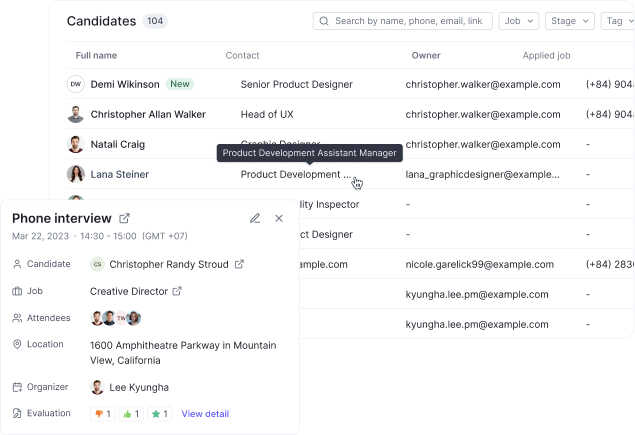Focus the candidate search field
This screenshot has height=435, width=635.
point(412,20)
